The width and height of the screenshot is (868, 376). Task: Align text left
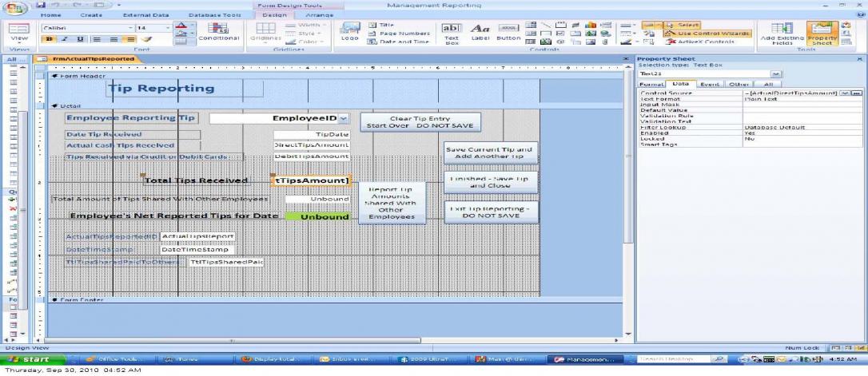[97, 39]
